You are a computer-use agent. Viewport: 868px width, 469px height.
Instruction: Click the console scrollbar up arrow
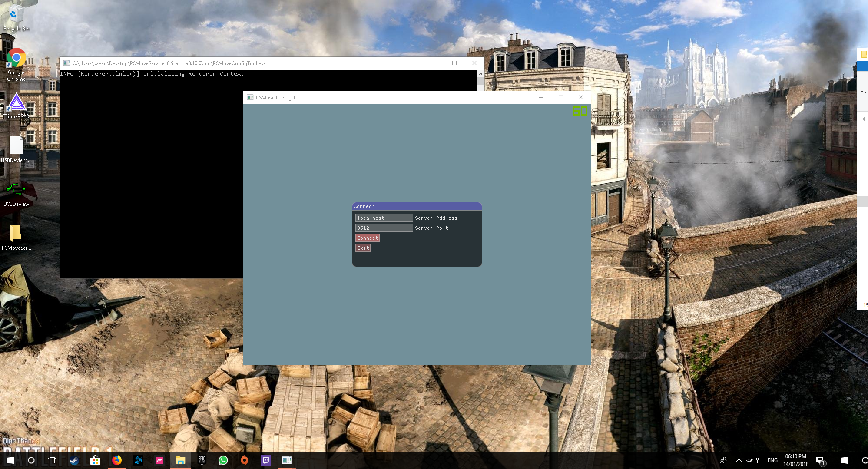click(x=480, y=74)
